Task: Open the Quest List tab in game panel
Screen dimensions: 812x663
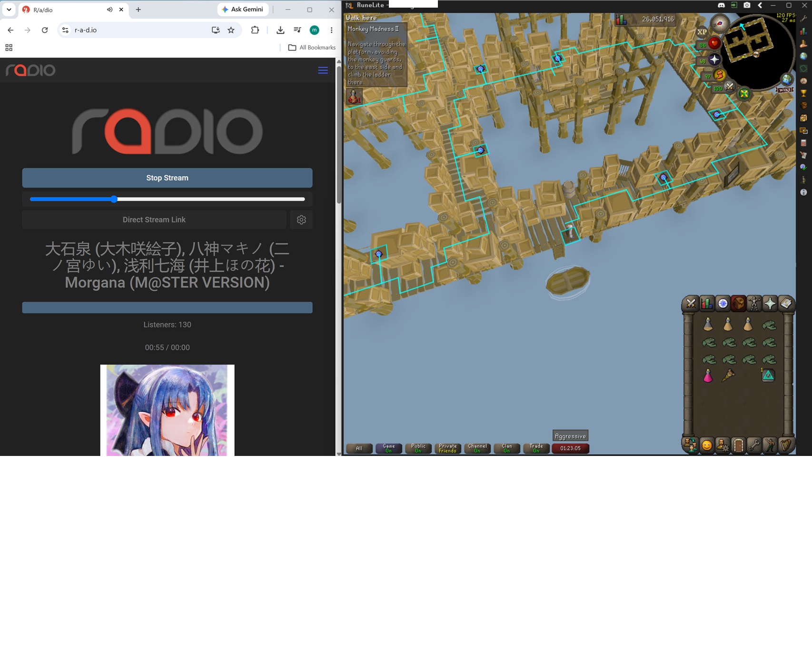Action: click(723, 303)
